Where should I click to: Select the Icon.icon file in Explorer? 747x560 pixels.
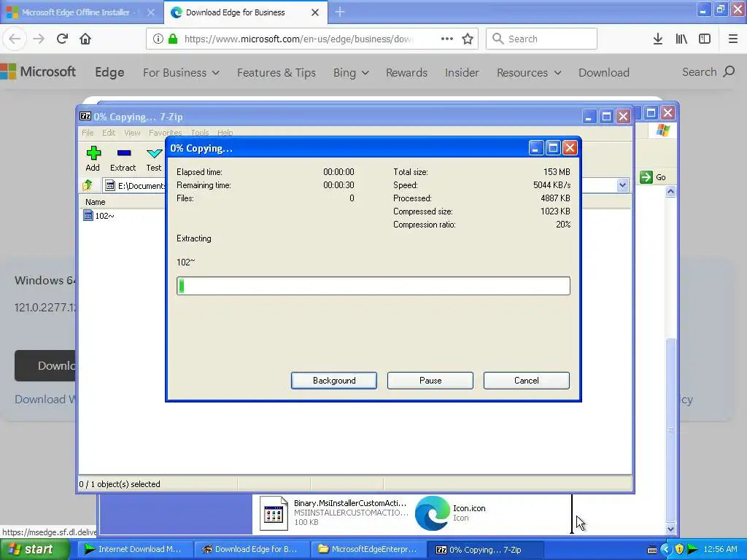pos(451,513)
